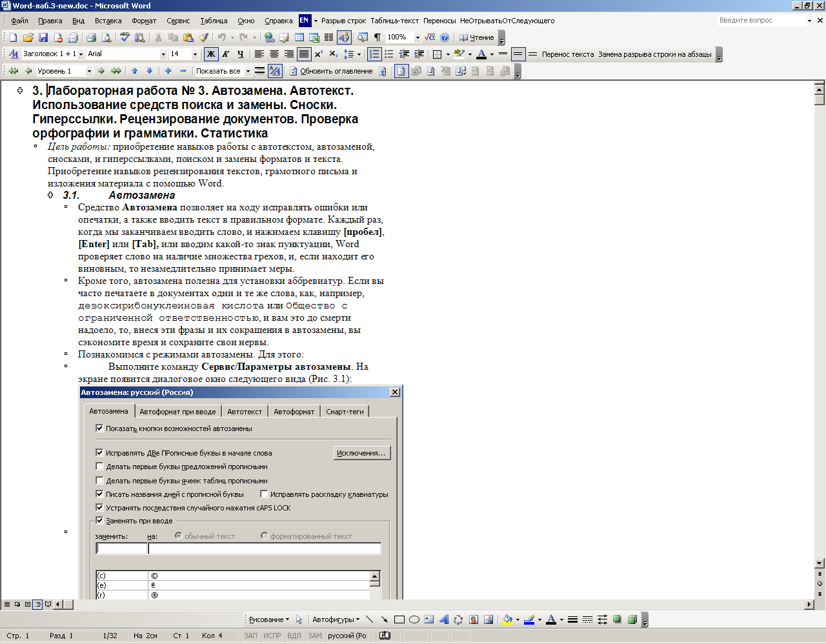Open the Таблица menu
Screen dimensions: 826x644
pos(214,21)
